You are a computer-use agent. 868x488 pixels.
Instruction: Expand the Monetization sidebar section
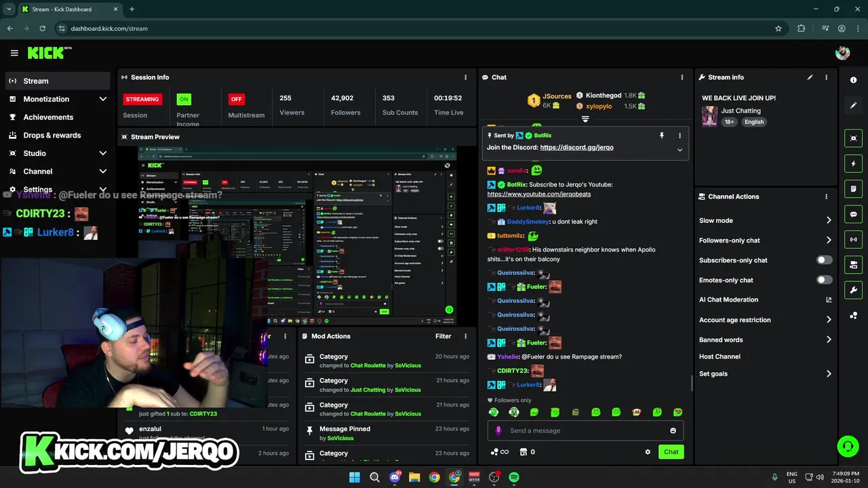point(103,99)
